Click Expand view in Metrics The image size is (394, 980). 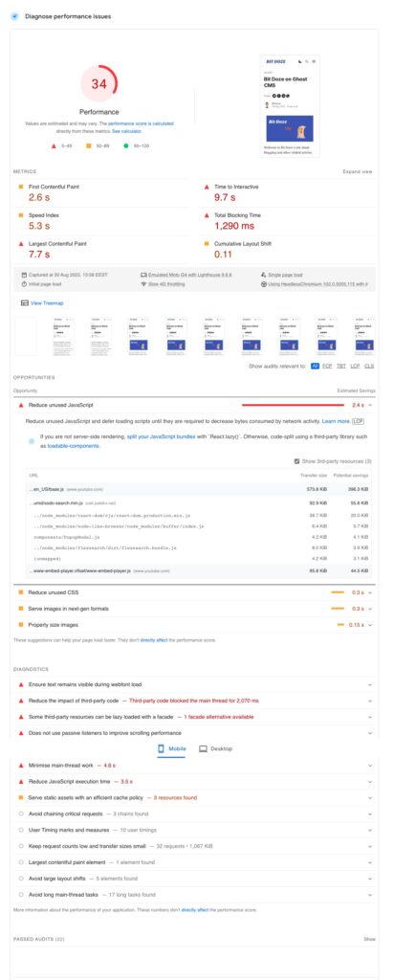pos(358,171)
